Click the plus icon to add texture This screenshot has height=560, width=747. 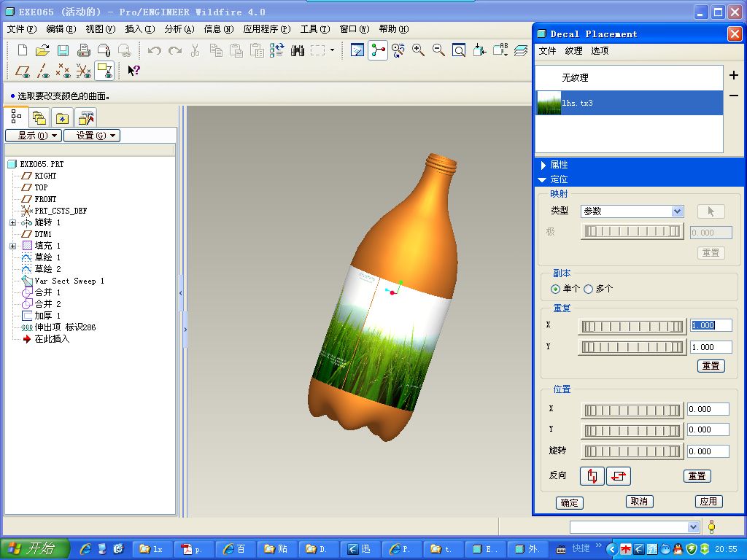734,75
